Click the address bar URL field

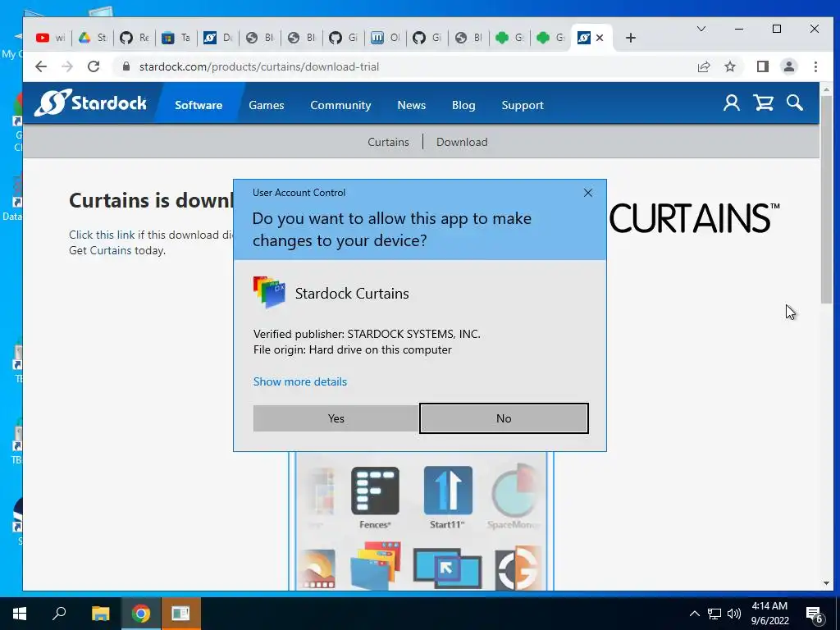click(258, 66)
